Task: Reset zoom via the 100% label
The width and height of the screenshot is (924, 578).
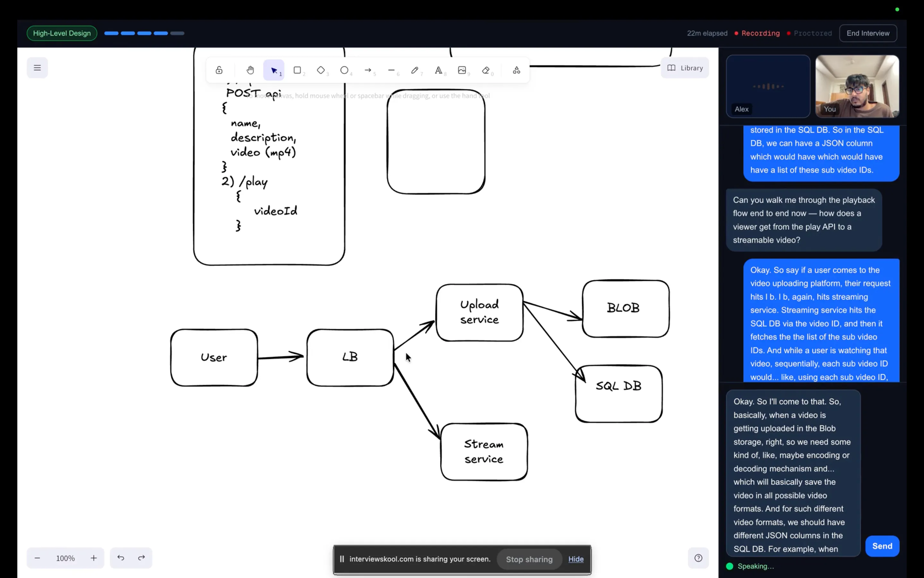Action: click(65, 558)
